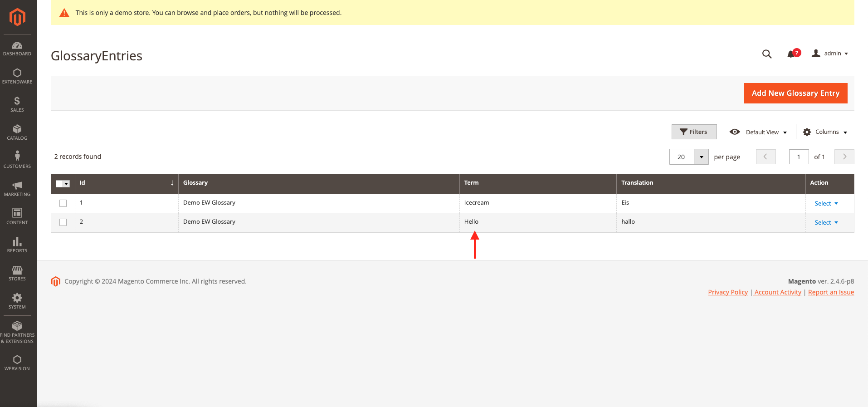Click the notifications bell icon

(791, 54)
